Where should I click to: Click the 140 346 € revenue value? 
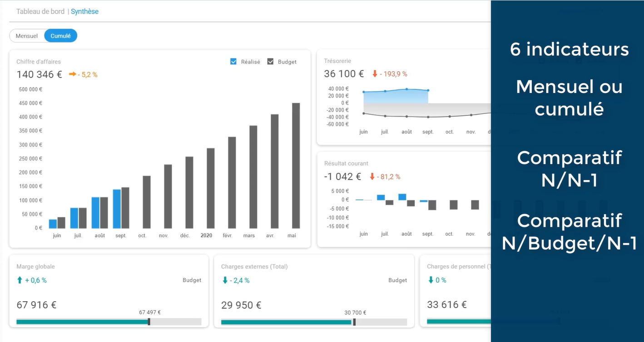[x=40, y=74]
